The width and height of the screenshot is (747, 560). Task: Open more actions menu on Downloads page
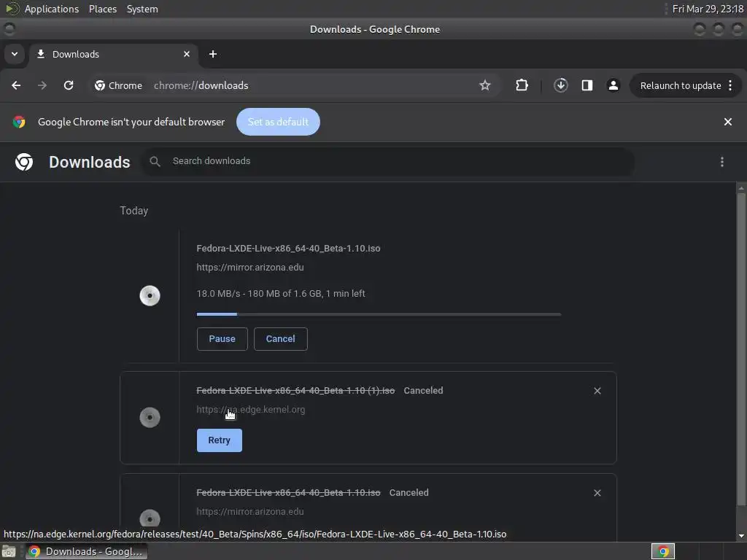coord(722,162)
